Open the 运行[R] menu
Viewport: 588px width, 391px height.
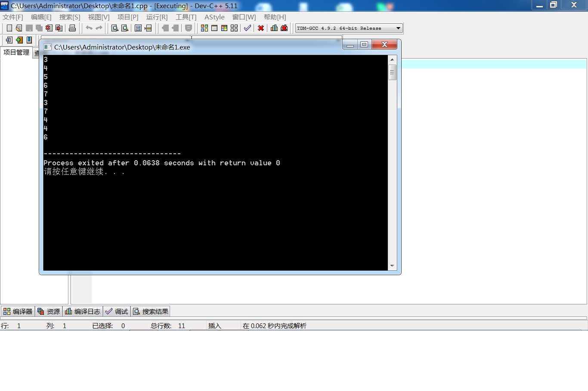(157, 17)
